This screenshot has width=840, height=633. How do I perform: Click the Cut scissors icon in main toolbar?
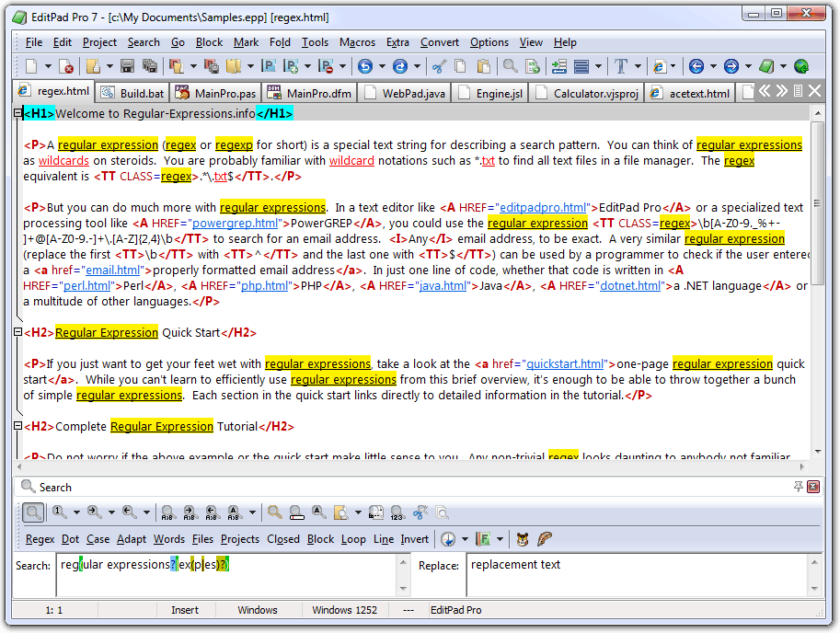click(x=439, y=66)
